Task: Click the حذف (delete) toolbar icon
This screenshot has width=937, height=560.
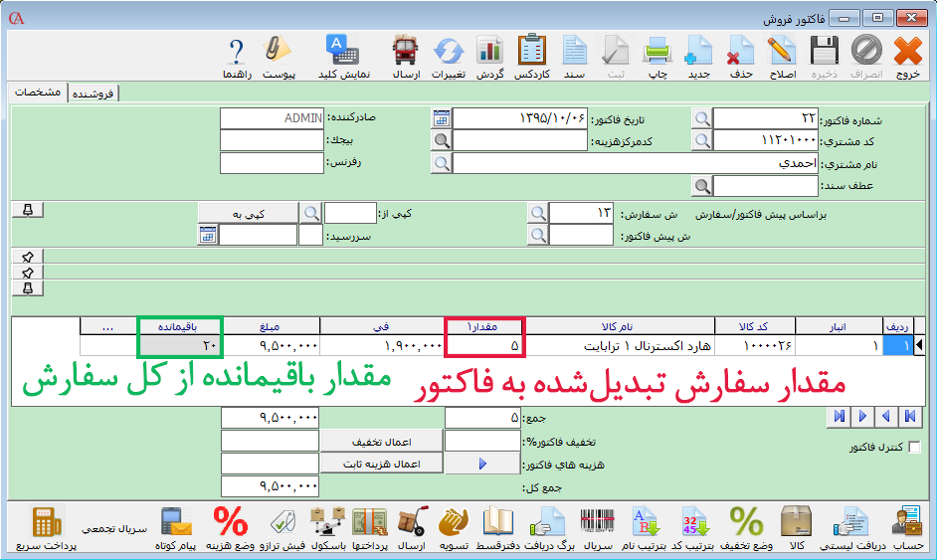Action: click(740, 51)
